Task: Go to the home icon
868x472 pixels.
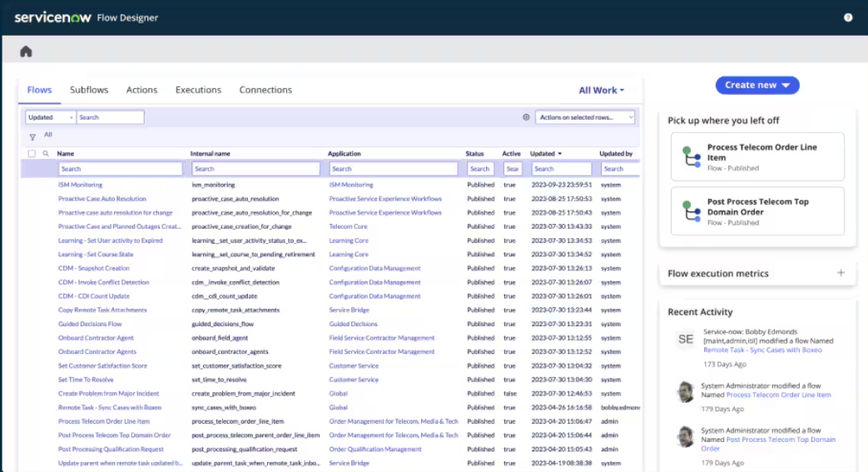Action: (26, 52)
